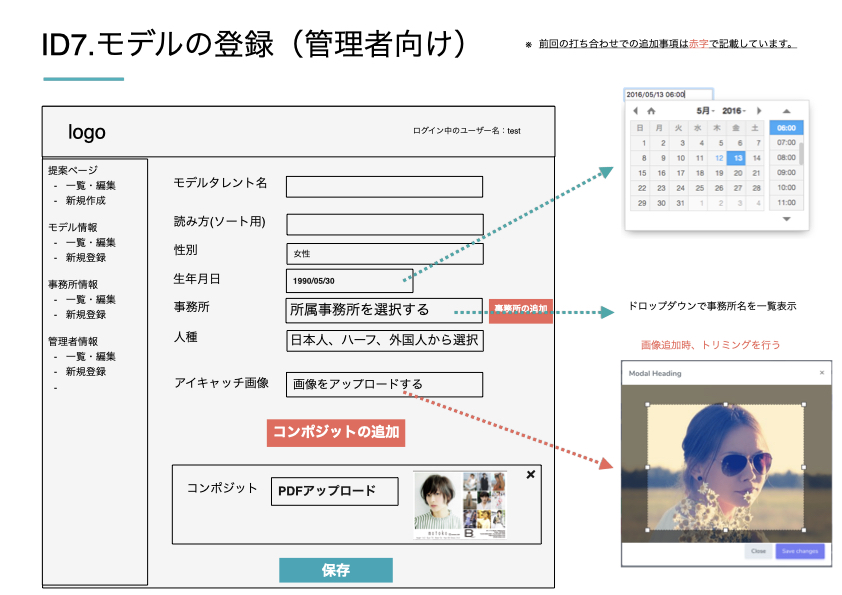Click the composite sheet thumbnail
Screen dimensions: 842x595
tap(460, 506)
